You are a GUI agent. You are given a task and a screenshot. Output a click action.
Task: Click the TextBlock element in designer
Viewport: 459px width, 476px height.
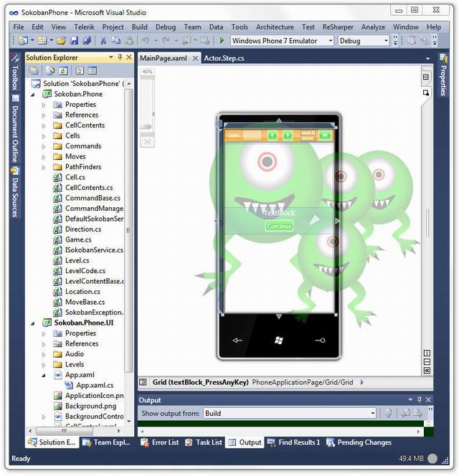tap(279, 213)
